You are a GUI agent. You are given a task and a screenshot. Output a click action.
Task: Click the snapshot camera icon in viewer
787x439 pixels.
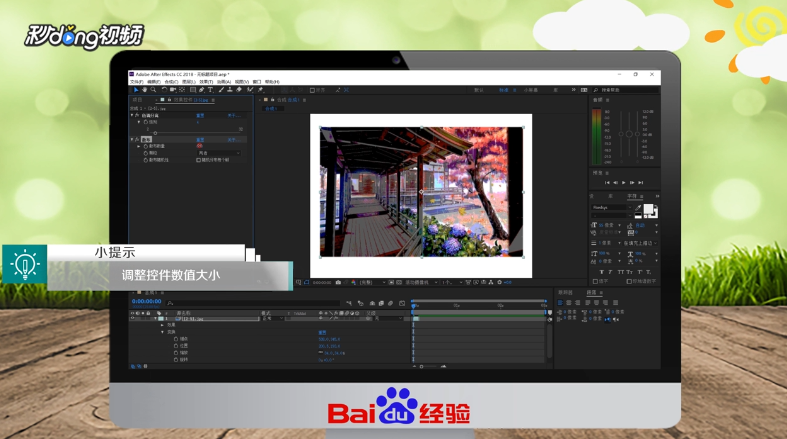click(x=338, y=282)
